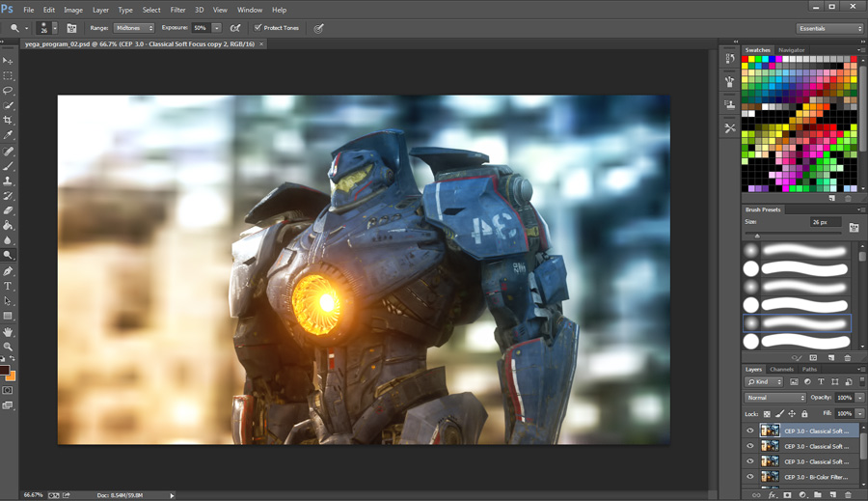Viewport: 868px width, 501px height.
Task: Open the brush preset picker arrow
Action: point(55,28)
